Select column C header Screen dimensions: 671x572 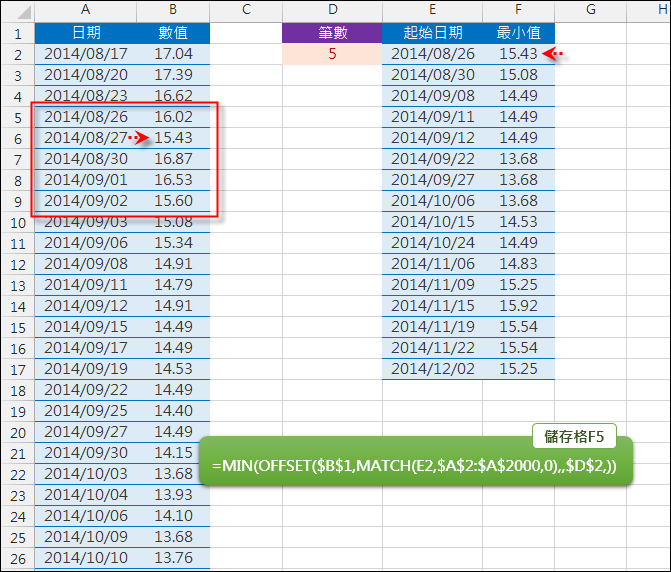tap(246, 11)
